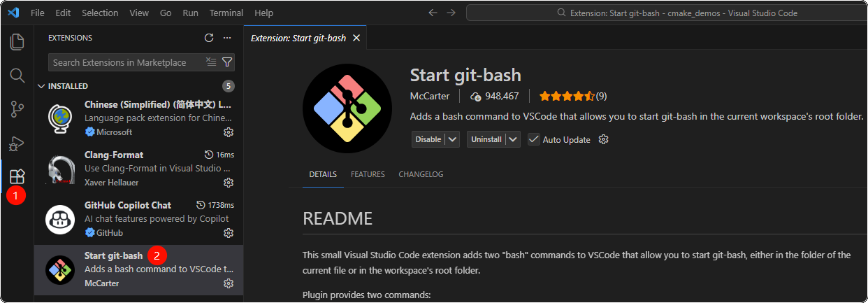
Task: Open the dropdown arrow next to Uninstall
Action: pos(514,139)
